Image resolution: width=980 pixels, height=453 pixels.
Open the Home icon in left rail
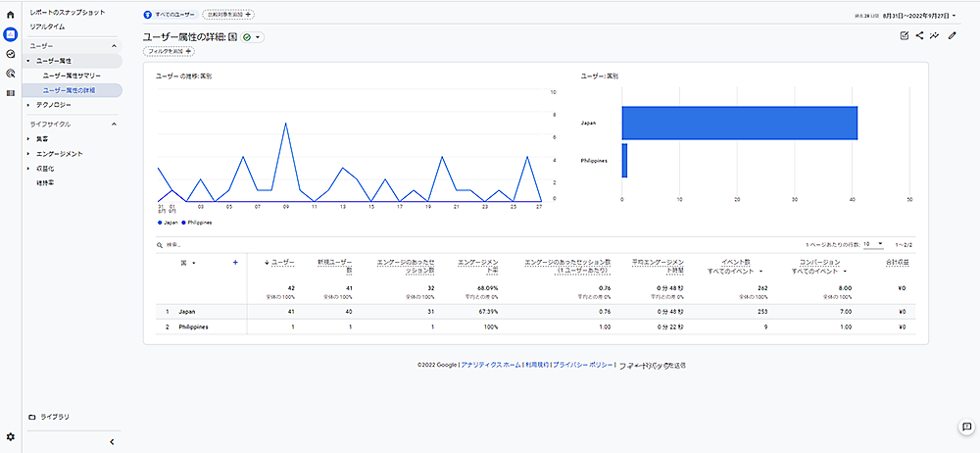tap(11, 15)
